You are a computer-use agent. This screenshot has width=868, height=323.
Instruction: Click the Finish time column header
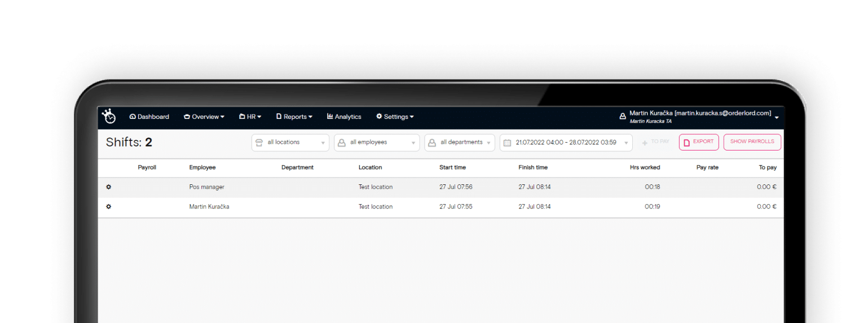coord(533,167)
